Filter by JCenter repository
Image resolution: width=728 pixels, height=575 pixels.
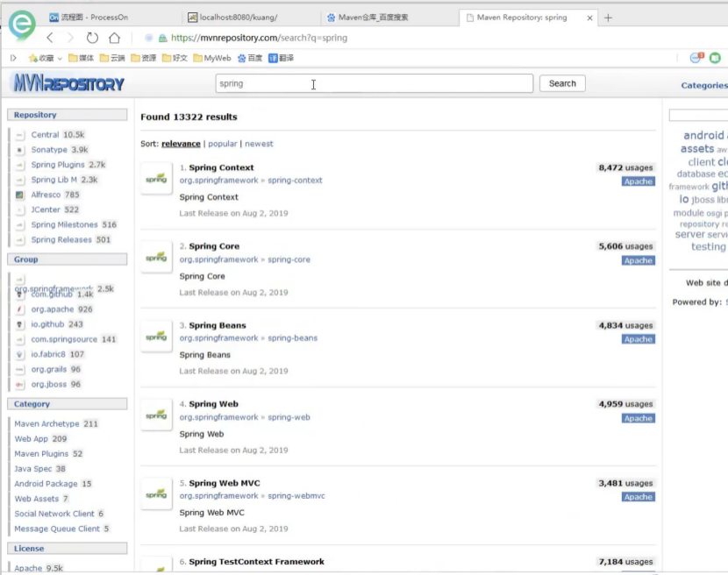click(46, 209)
